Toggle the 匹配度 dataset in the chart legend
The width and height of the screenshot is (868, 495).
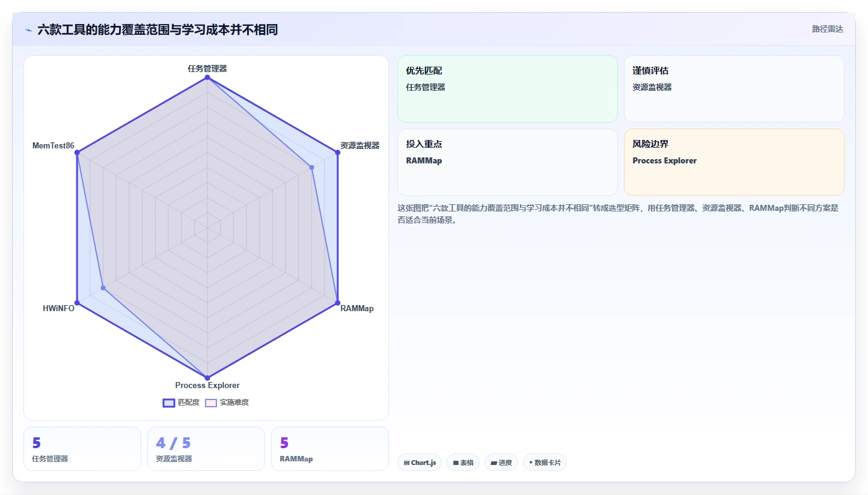182,402
